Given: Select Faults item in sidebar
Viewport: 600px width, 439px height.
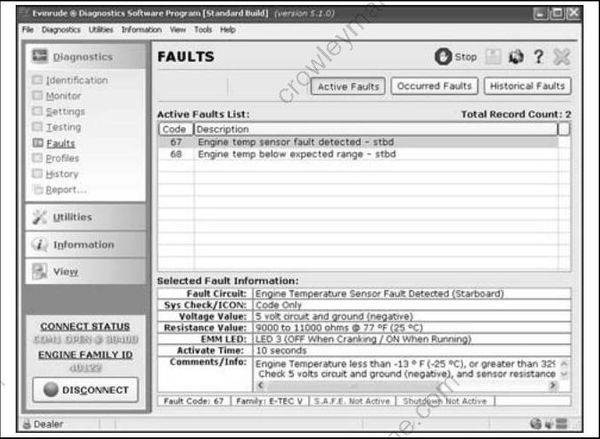Looking at the screenshot, I should click(x=60, y=143).
